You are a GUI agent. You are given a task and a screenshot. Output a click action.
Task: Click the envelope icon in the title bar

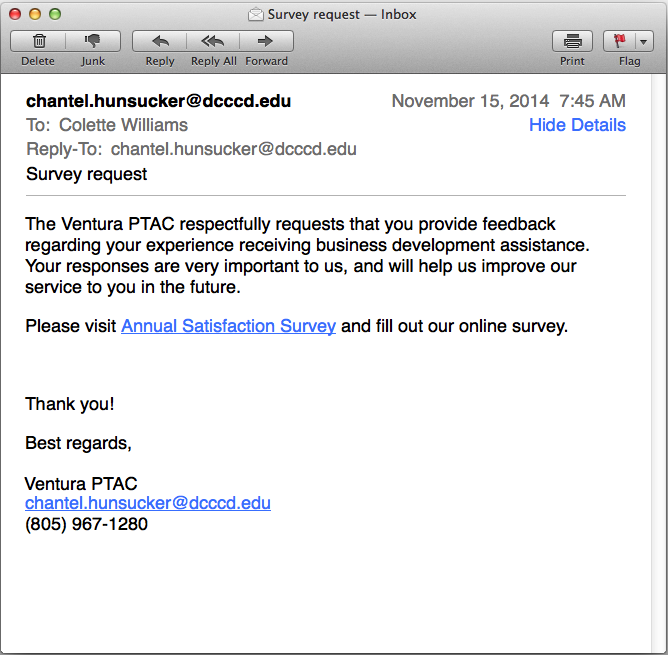[x=256, y=14]
